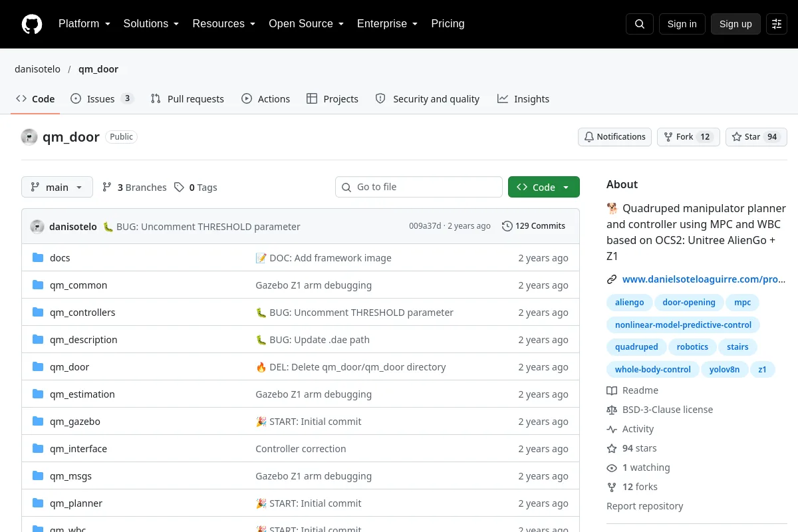Open the qm_door folder name in file list
Viewport: 798px width, 532px height.
tap(69, 366)
